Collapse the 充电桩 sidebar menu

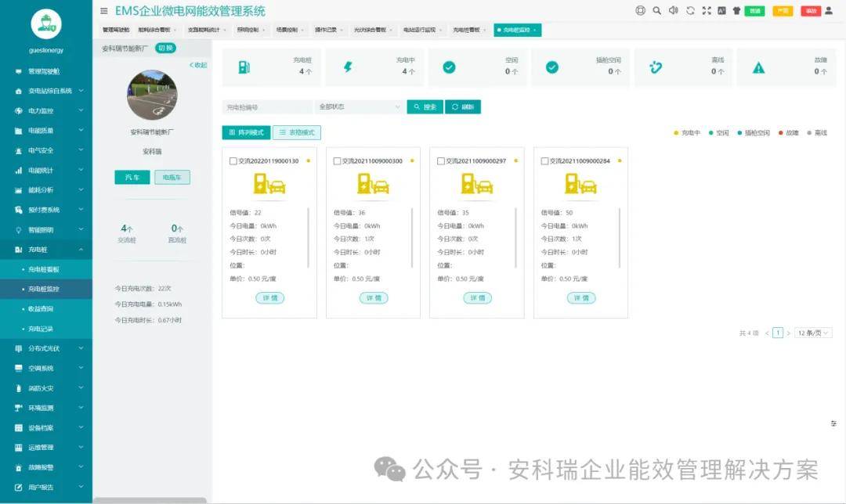(46, 250)
